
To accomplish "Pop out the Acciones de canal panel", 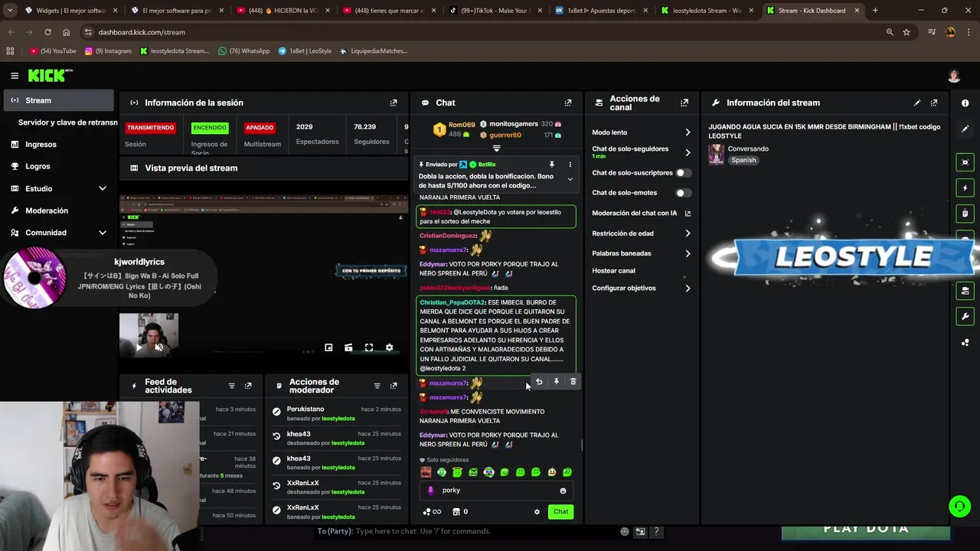I will click(x=684, y=103).
